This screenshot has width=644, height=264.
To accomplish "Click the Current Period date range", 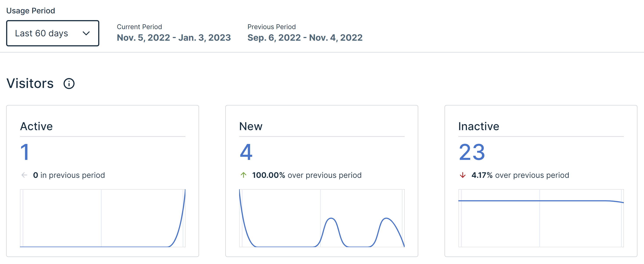I will click(174, 38).
